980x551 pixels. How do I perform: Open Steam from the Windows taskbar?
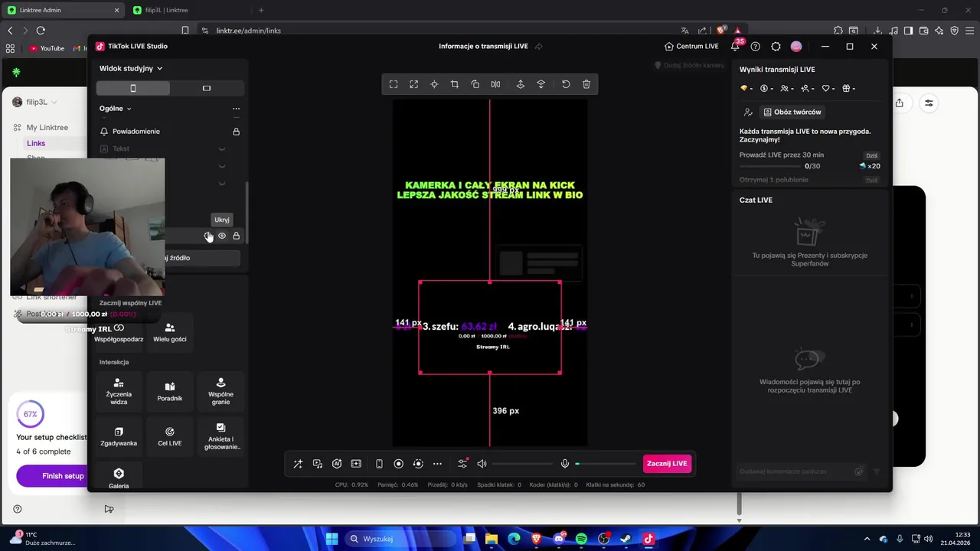pos(626,539)
